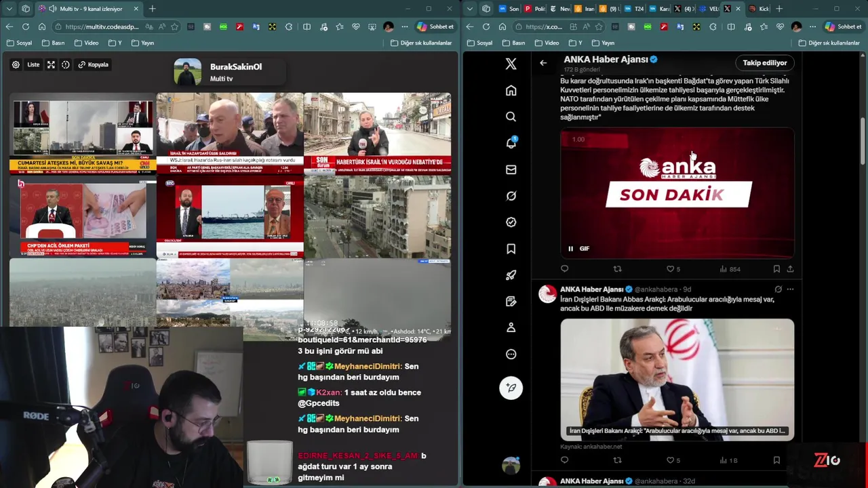Screen dimensions: 868x488
Task: Open the Abbas Arakçi post image
Action: click(x=677, y=380)
